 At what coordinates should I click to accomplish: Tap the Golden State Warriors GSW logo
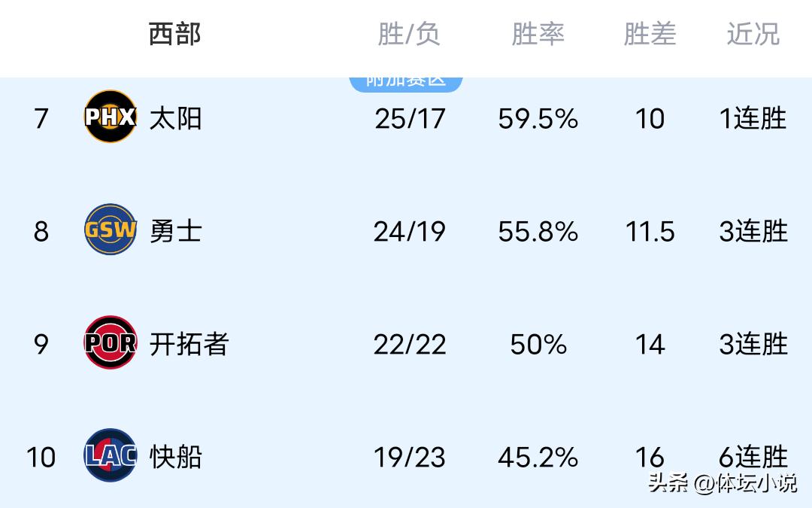pos(111,230)
